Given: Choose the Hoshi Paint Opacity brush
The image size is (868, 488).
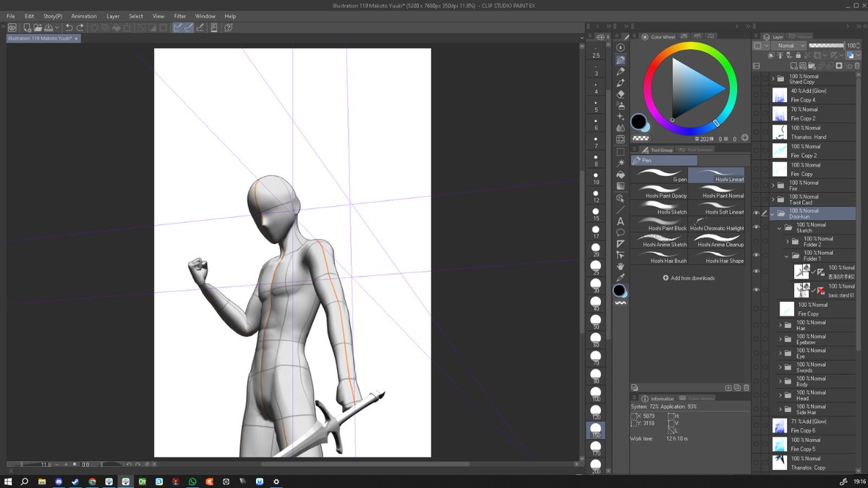Looking at the screenshot, I should 659,192.
